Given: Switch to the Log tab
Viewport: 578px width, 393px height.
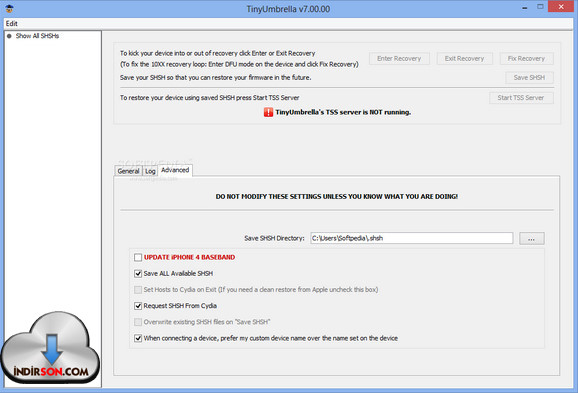Looking at the screenshot, I should [150, 171].
